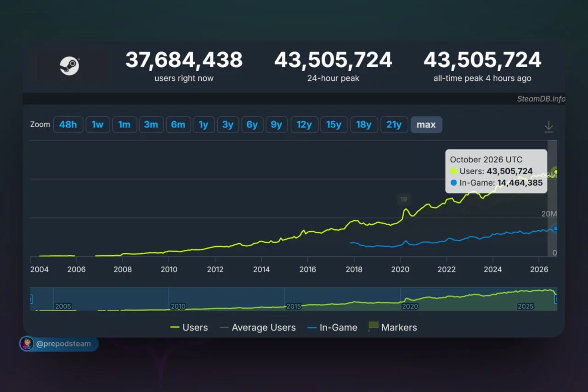Click the @prepodsteam avatar icon
This screenshot has width=588, height=392.
[x=27, y=343]
